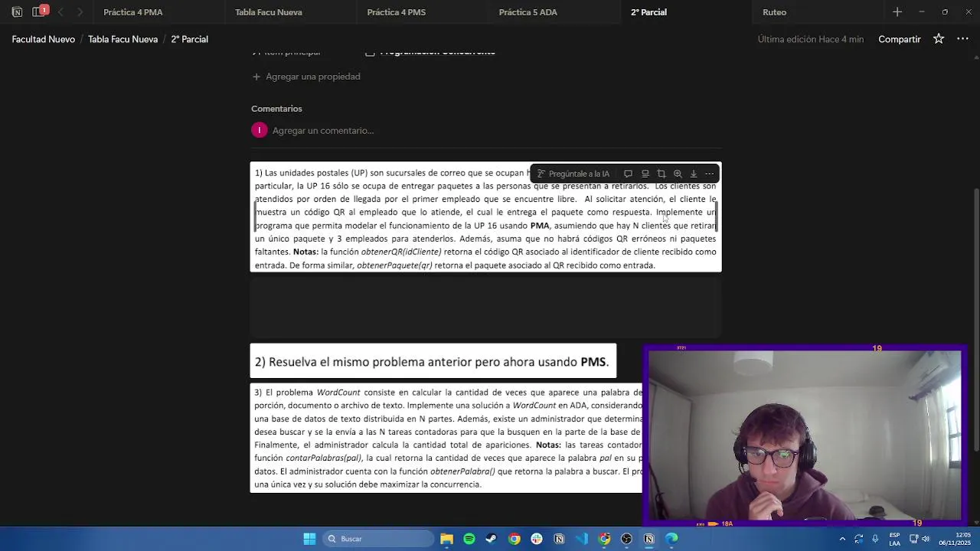The image size is (980, 551).
Task: Select the PMS problem 2 image
Action: point(433,361)
